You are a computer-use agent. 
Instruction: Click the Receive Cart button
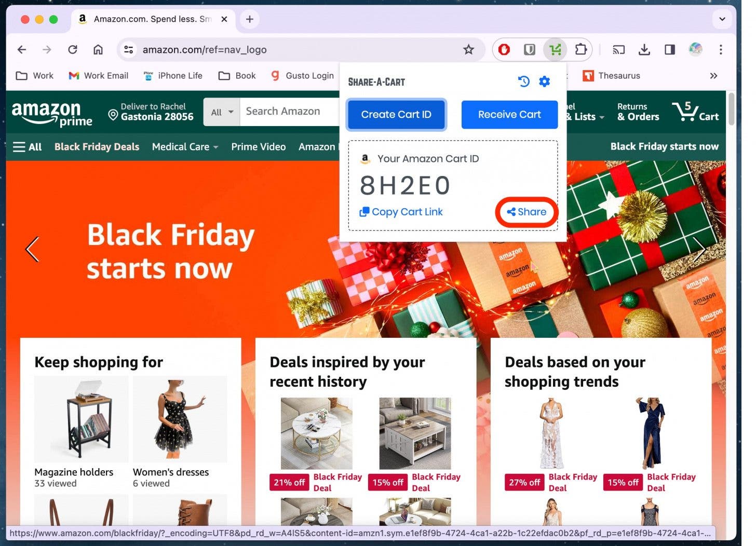tap(509, 115)
